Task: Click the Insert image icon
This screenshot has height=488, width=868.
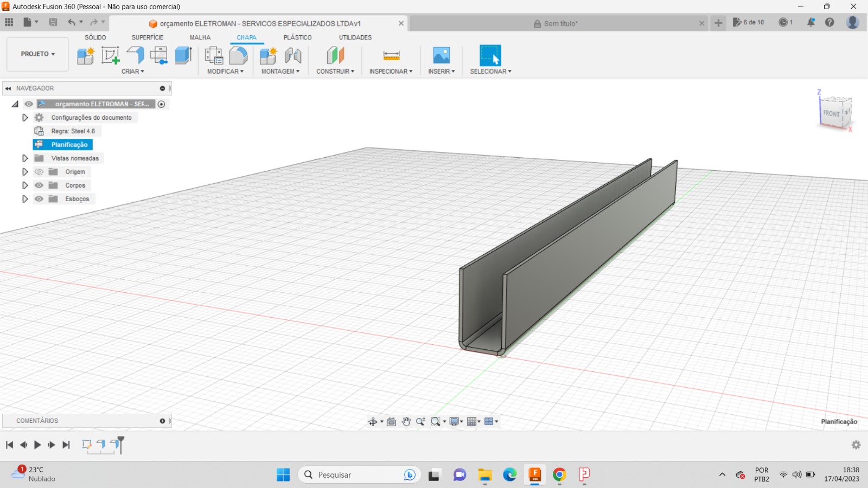Action: pyautogui.click(x=441, y=55)
